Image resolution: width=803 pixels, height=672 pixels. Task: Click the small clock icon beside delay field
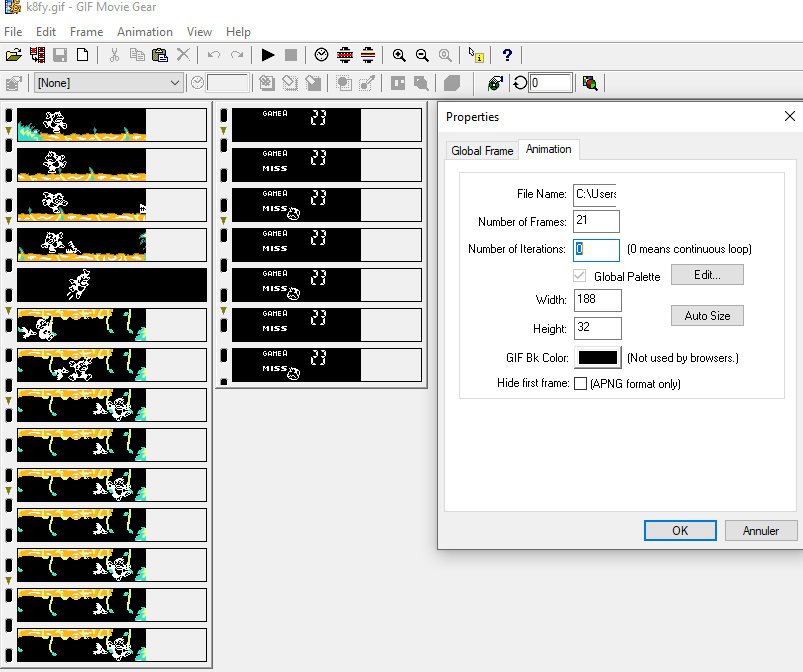click(x=197, y=83)
